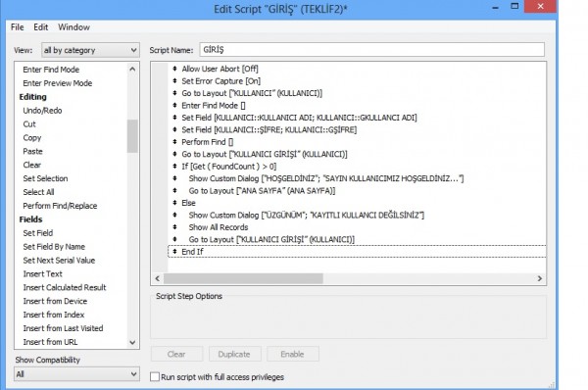The height and width of the screenshot is (390, 588).
Task: Select the Insert from Device step
Action: point(55,301)
